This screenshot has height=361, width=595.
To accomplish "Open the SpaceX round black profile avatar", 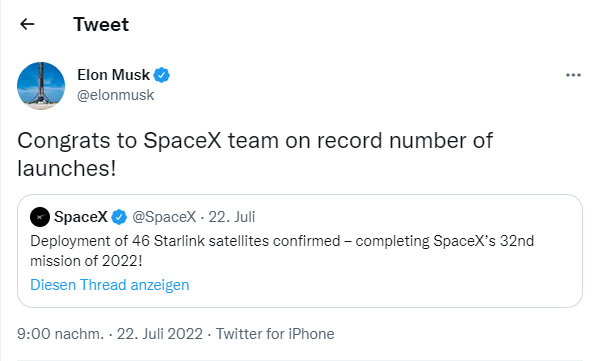I will [x=40, y=217].
